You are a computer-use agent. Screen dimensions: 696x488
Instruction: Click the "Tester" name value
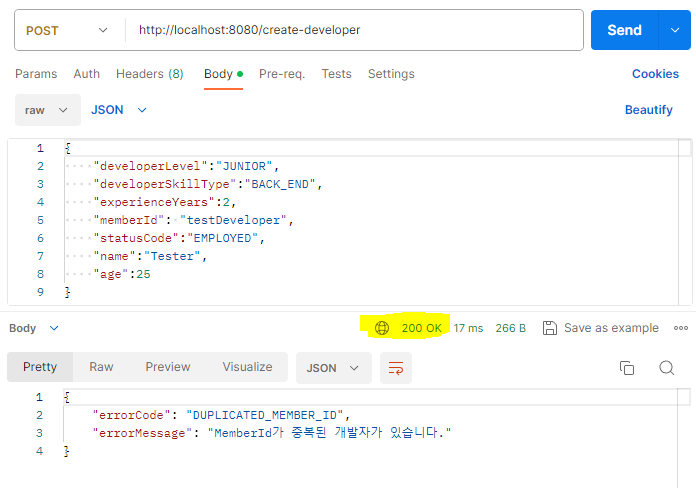point(172,256)
